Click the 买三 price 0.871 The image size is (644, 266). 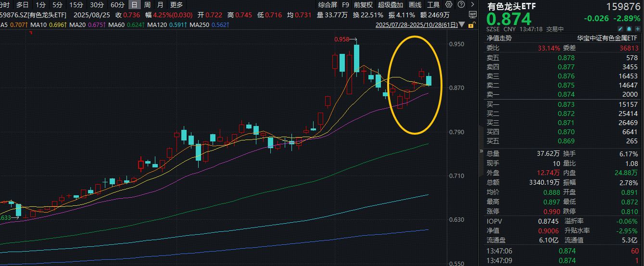(566, 123)
